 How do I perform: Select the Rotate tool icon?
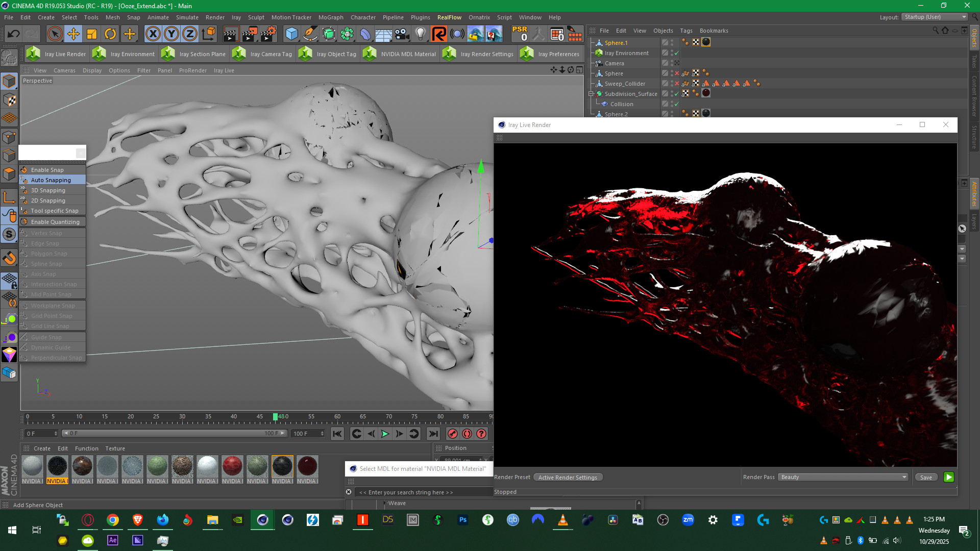click(110, 34)
